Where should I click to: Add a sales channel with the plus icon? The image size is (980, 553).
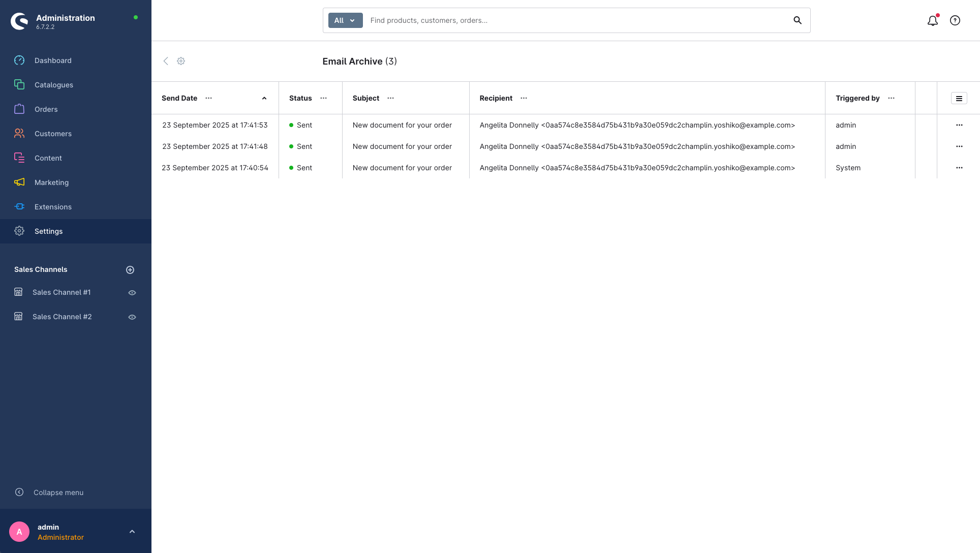pos(130,270)
